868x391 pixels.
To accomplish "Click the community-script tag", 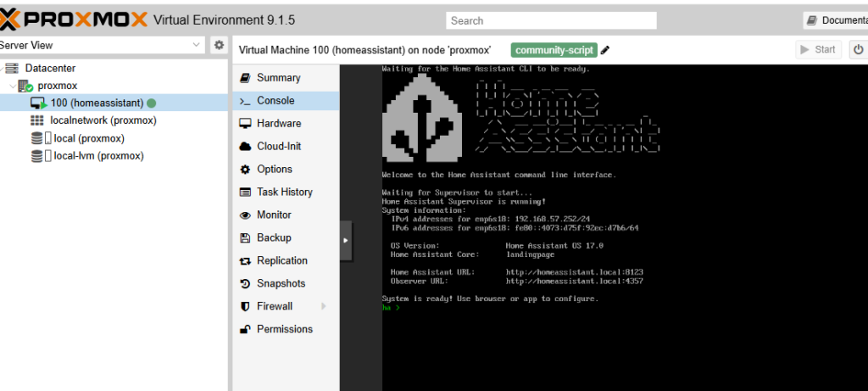I will pyautogui.click(x=554, y=50).
